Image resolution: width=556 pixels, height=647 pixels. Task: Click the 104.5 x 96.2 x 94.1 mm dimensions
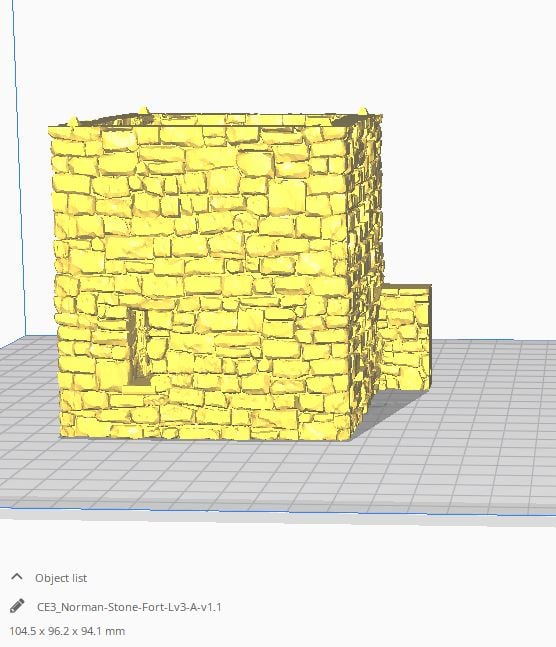click(67, 631)
